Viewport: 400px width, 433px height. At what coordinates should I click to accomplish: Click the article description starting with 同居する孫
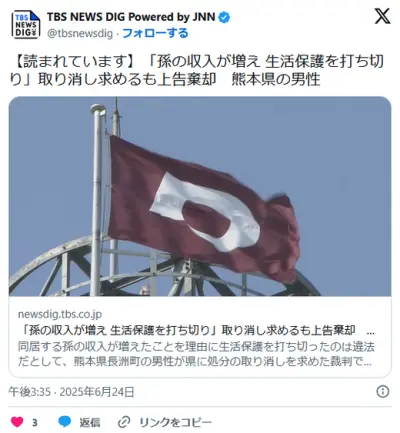(196, 354)
